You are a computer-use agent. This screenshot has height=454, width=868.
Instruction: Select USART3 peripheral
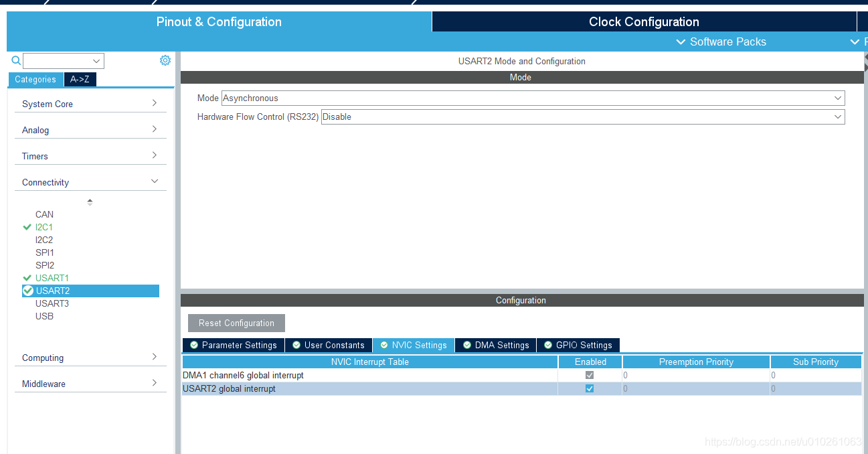pos(52,303)
